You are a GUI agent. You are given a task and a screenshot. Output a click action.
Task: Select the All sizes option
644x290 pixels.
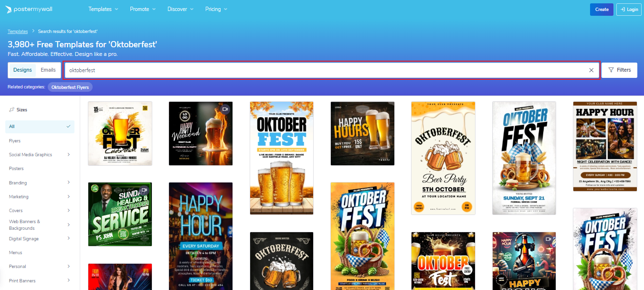[x=40, y=127]
